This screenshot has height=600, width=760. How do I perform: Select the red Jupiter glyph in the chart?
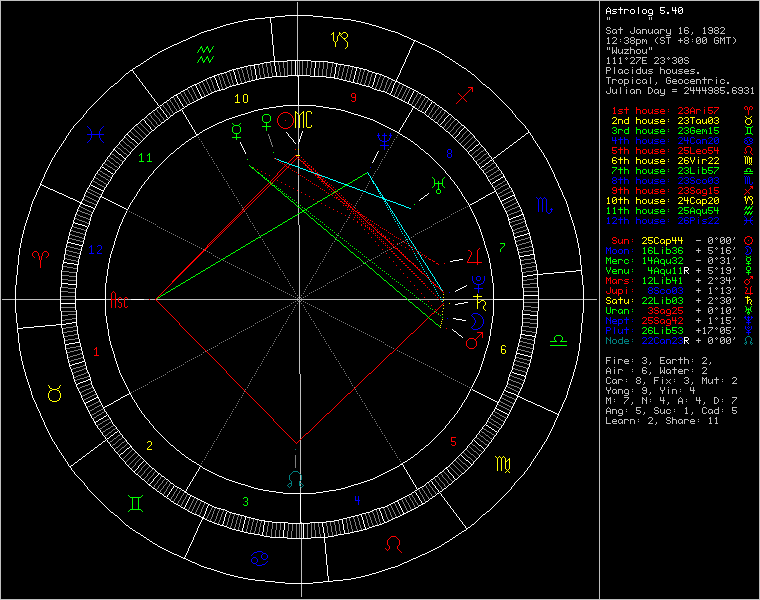(x=474, y=257)
